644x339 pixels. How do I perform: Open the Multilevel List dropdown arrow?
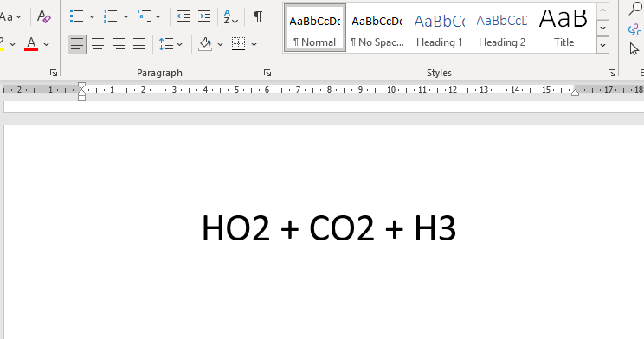coord(158,16)
